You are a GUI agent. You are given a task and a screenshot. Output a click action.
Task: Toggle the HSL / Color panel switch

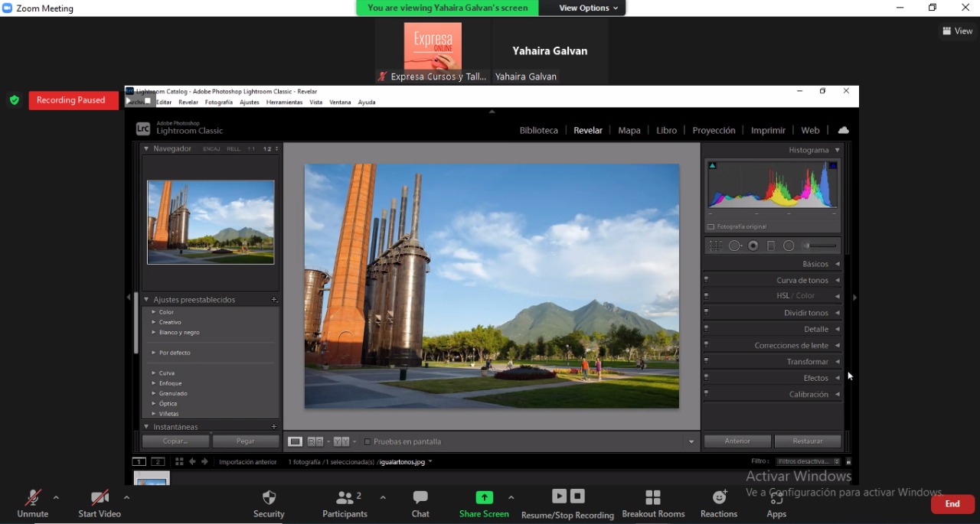click(x=706, y=295)
